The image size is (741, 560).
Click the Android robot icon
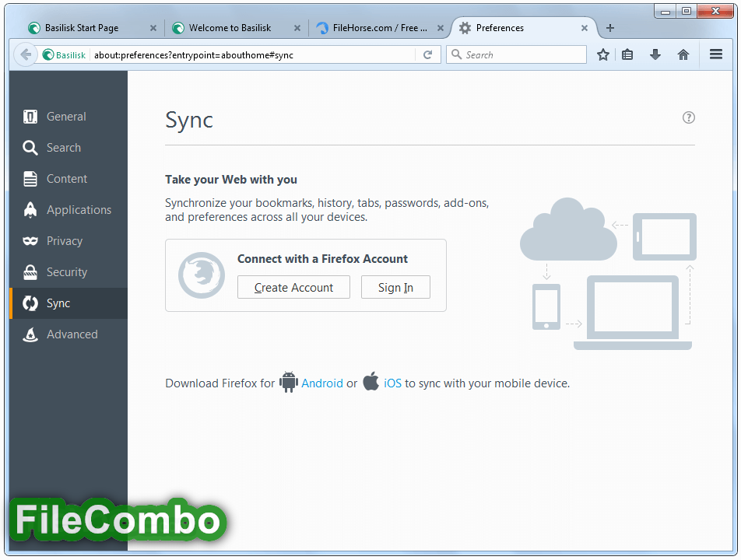pos(288,382)
